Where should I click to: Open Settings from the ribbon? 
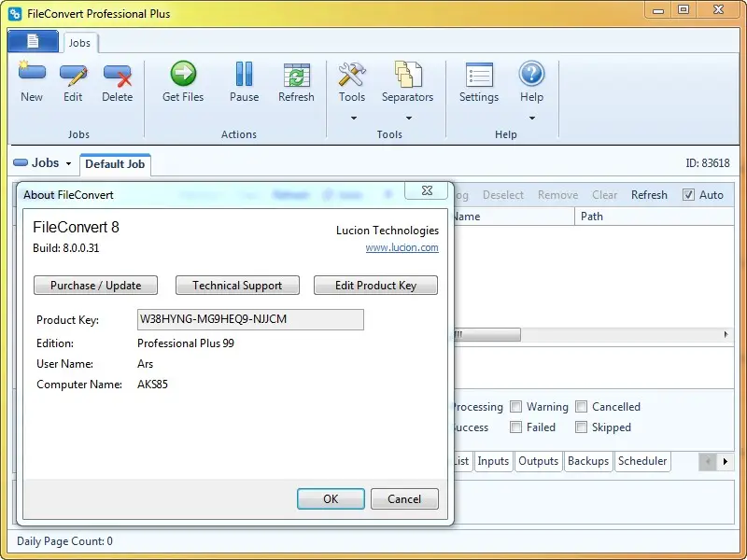pyautogui.click(x=479, y=82)
